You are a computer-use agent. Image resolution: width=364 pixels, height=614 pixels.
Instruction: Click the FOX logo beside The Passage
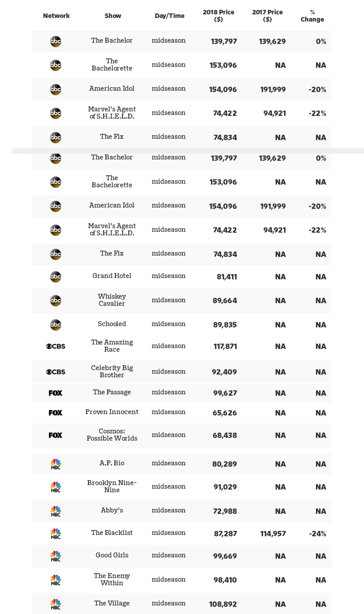tap(56, 393)
